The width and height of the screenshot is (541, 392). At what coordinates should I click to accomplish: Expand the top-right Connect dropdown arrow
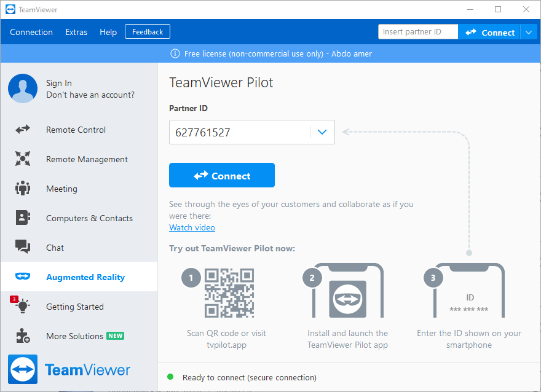pos(529,33)
